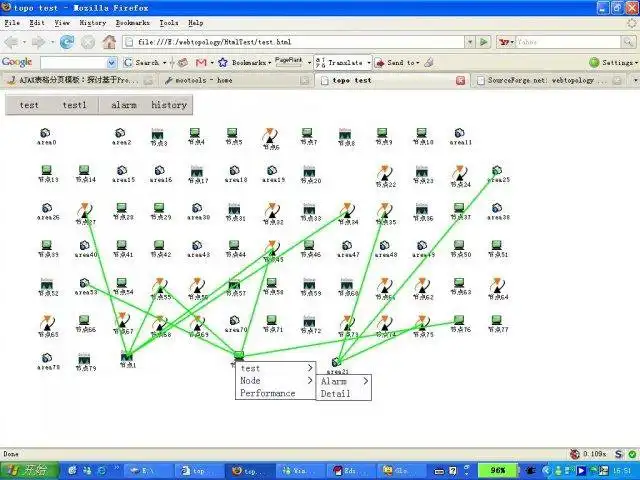Image resolution: width=640 pixels, height=480 pixels.
Task: Click into the Yahoo search box
Action: (x=568, y=42)
